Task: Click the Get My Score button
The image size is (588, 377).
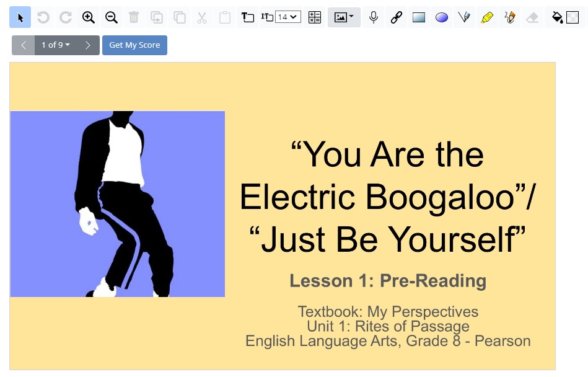Action: pos(134,45)
